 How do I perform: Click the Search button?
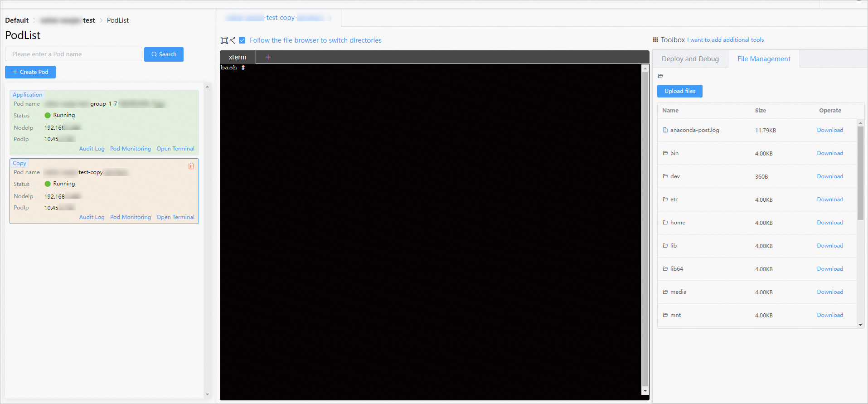coord(164,54)
